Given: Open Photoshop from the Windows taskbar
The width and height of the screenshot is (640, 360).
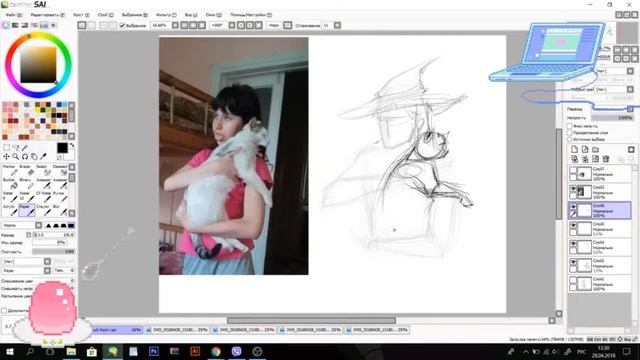Looking at the screenshot, I should [154, 351].
